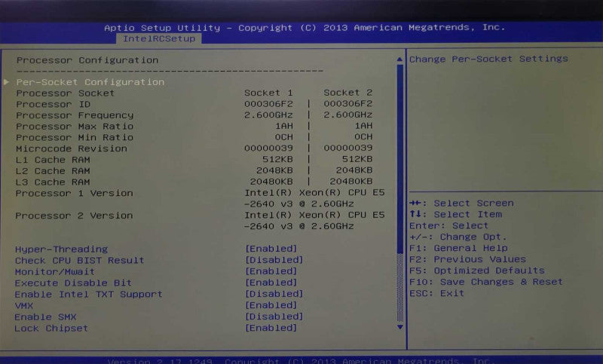
Task: Click the scrollbar down arrow
Action: point(400,327)
